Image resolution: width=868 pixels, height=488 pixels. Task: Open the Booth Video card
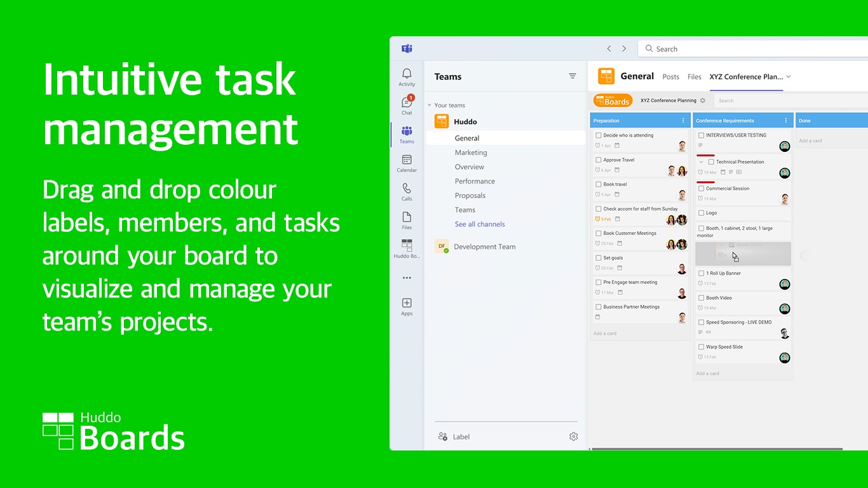click(x=743, y=302)
